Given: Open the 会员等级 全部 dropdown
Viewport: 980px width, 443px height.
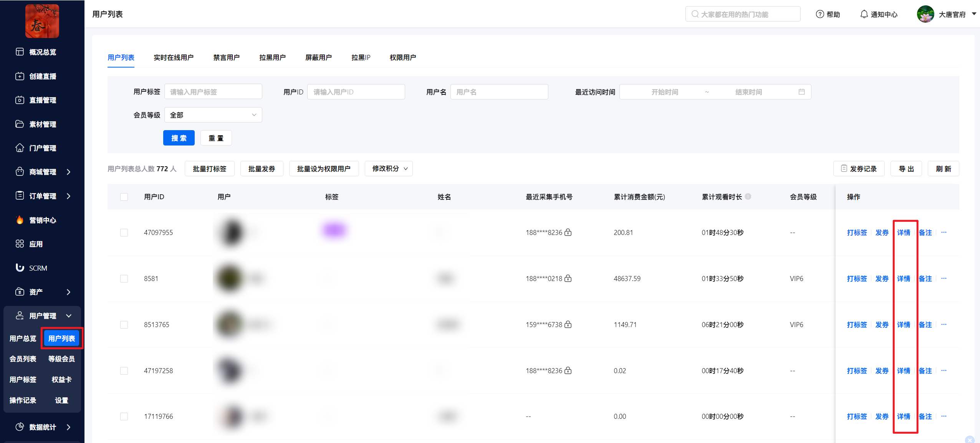Looking at the screenshot, I should (213, 115).
